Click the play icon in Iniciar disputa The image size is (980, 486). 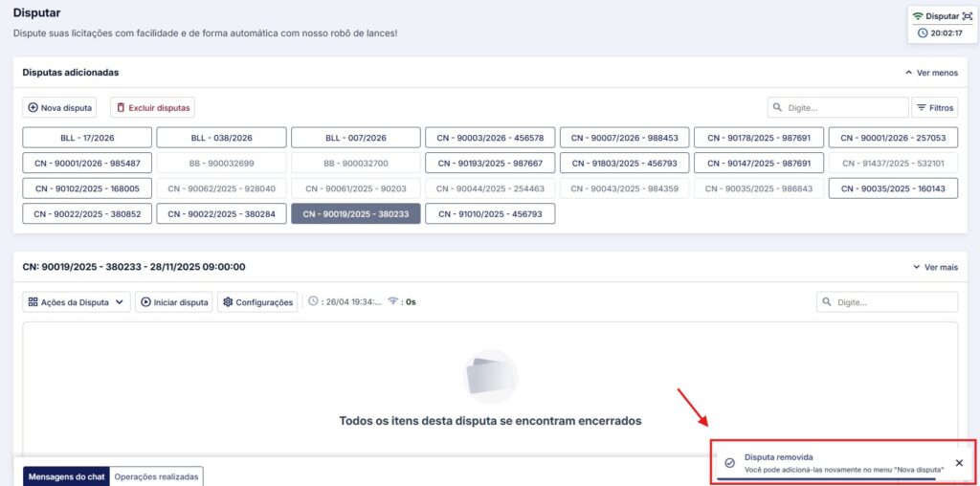145,302
